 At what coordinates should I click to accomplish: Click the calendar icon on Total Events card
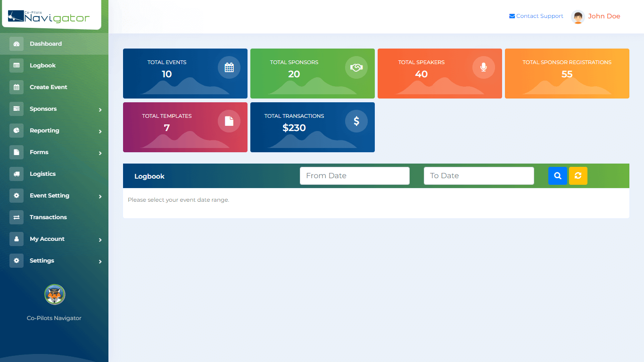pos(229,67)
